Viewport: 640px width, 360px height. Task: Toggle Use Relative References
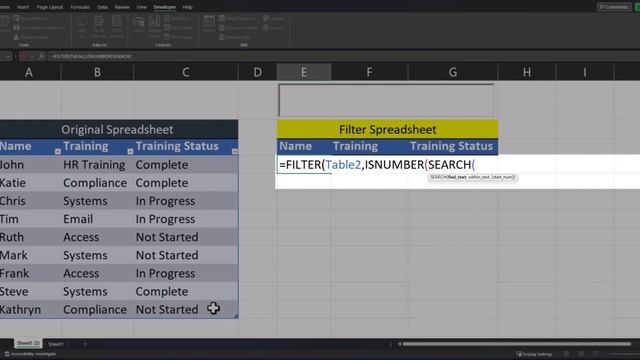(39, 28)
